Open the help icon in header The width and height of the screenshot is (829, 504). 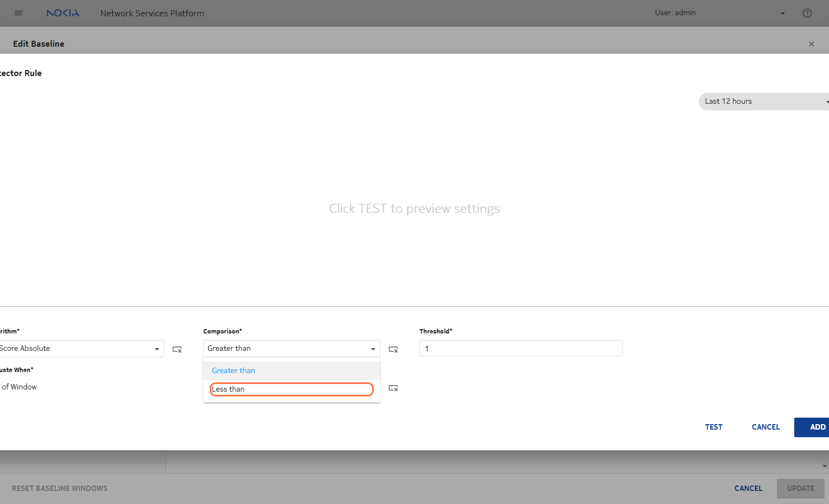pyautogui.click(x=807, y=13)
